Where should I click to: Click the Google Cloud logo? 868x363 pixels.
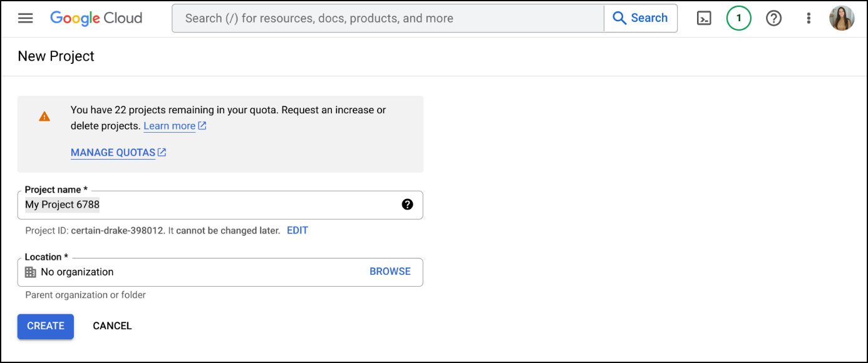point(96,18)
